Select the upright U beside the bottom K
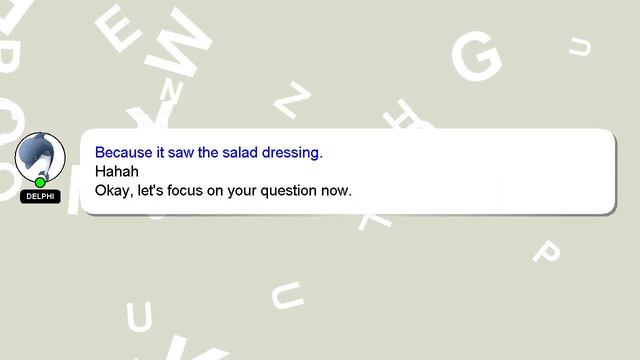640x360 pixels. pyautogui.click(x=139, y=316)
